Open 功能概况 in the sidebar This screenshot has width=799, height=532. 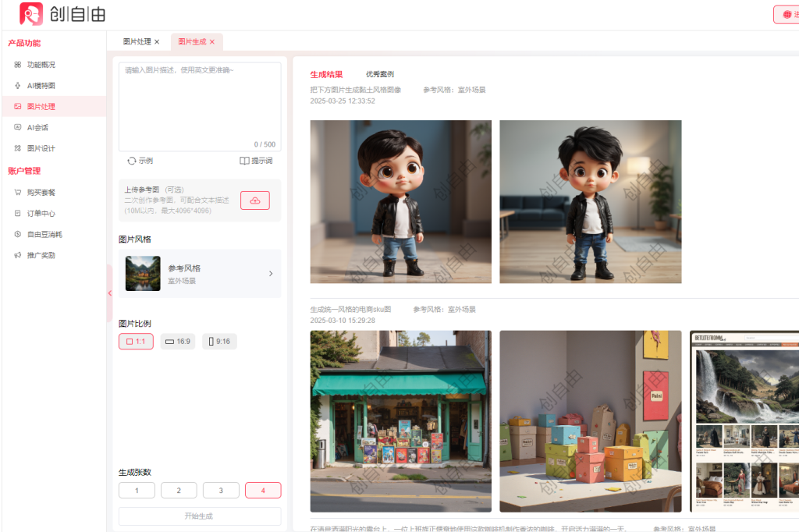[41, 65]
